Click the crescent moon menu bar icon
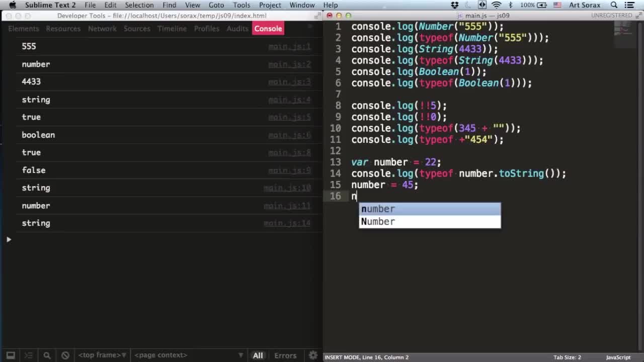The height and width of the screenshot is (362, 644). click(468, 5)
